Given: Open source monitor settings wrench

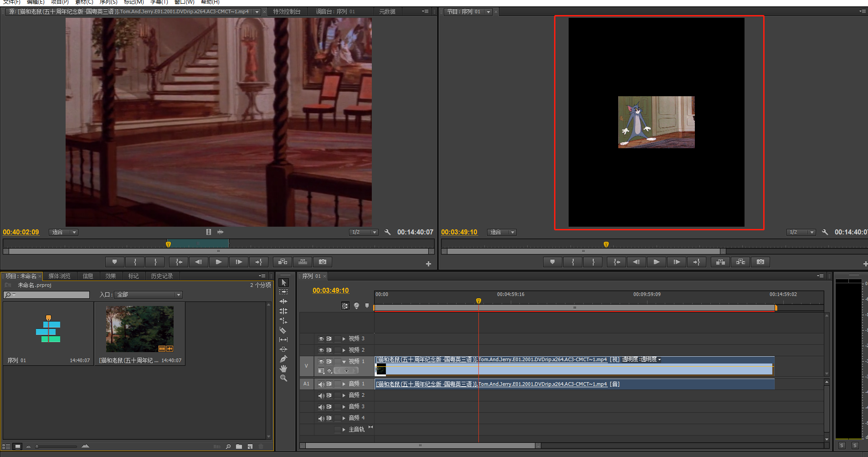Looking at the screenshot, I should pyautogui.click(x=387, y=232).
